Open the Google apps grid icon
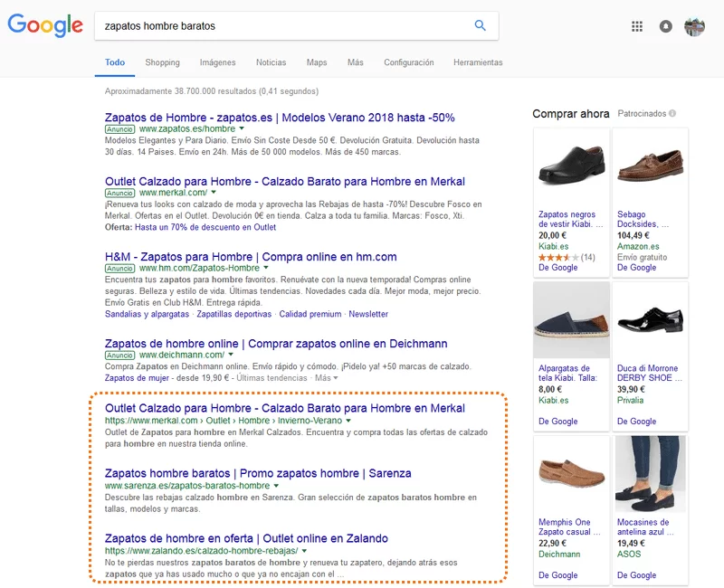This screenshot has width=724, height=588. [x=637, y=26]
